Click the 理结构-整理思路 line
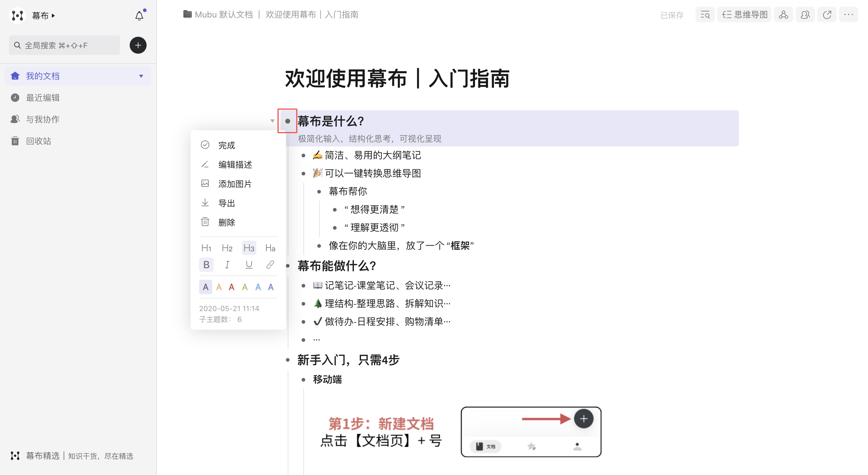Viewport: 868px width, 475px height. pos(382,304)
